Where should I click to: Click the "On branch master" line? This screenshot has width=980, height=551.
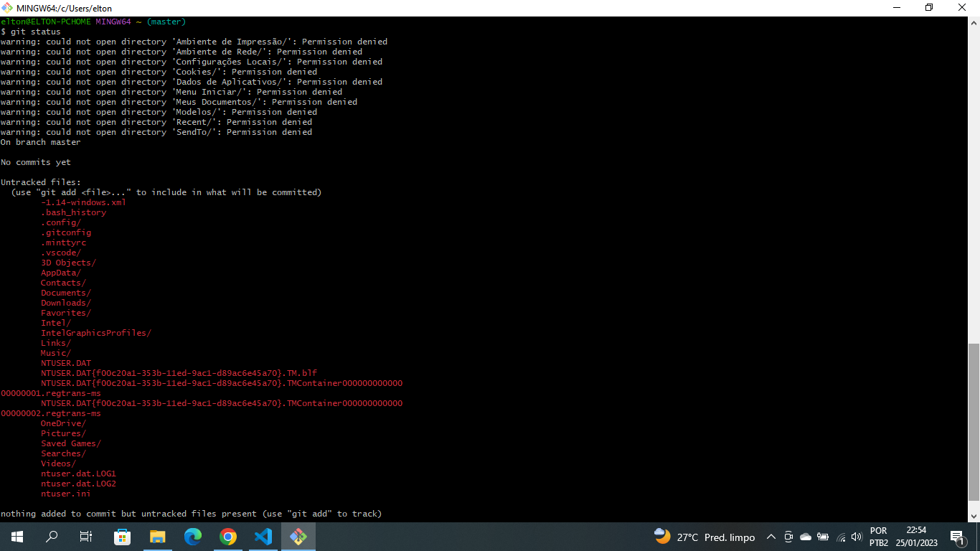41,142
